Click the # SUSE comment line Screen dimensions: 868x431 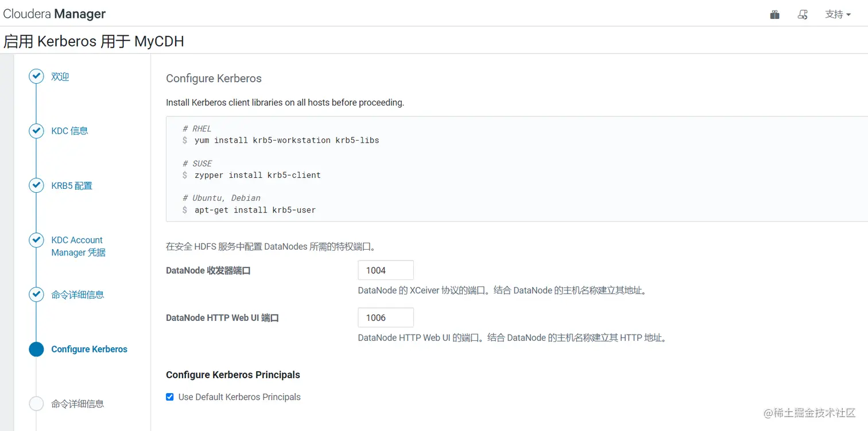(197, 164)
